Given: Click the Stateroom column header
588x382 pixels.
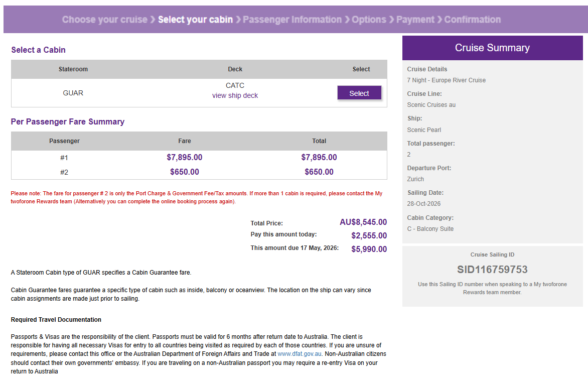Looking at the screenshot, I should [x=73, y=69].
